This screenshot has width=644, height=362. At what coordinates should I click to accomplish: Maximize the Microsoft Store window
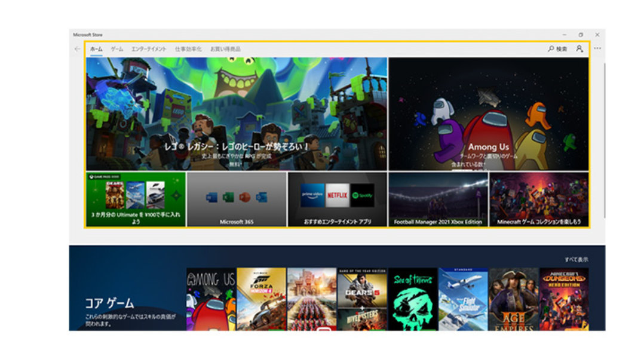pyautogui.click(x=581, y=35)
